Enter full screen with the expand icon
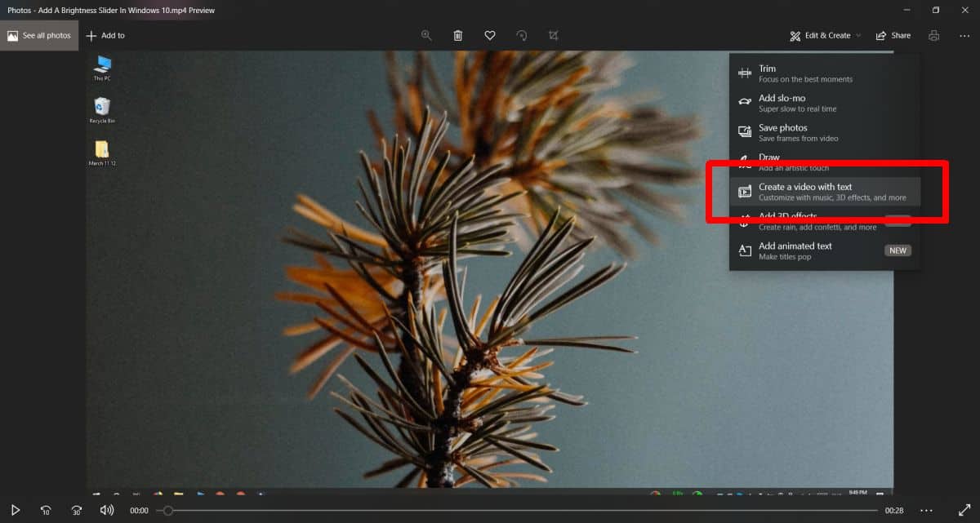 964,510
